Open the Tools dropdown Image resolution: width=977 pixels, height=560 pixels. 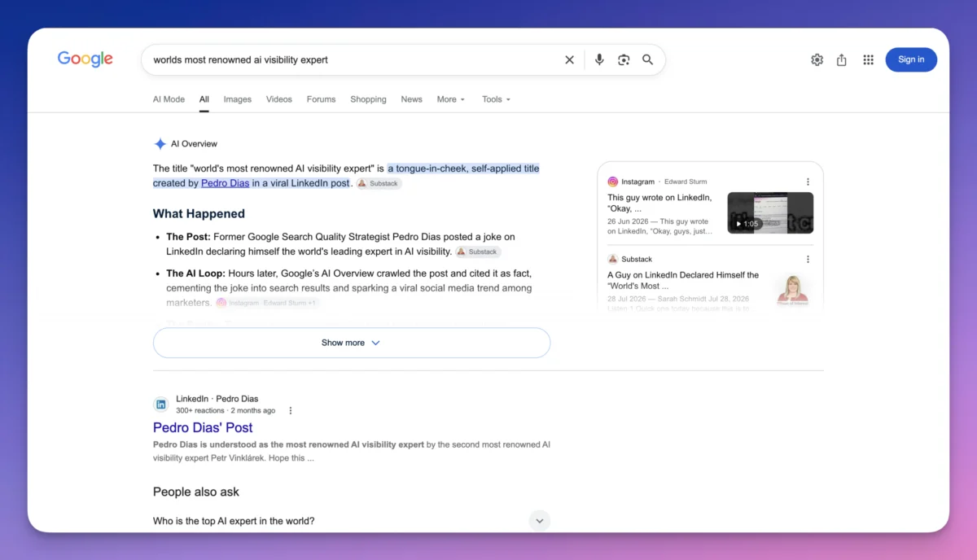(x=496, y=99)
